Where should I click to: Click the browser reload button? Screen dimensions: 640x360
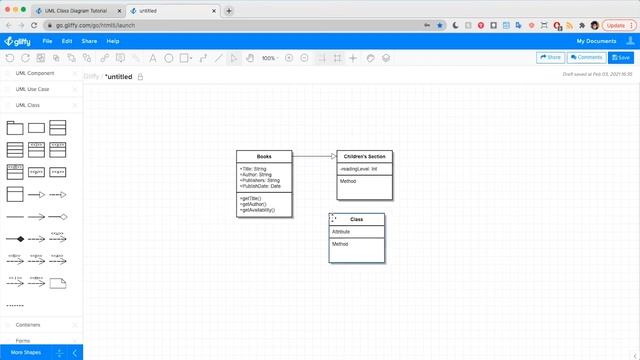[34, 25]
